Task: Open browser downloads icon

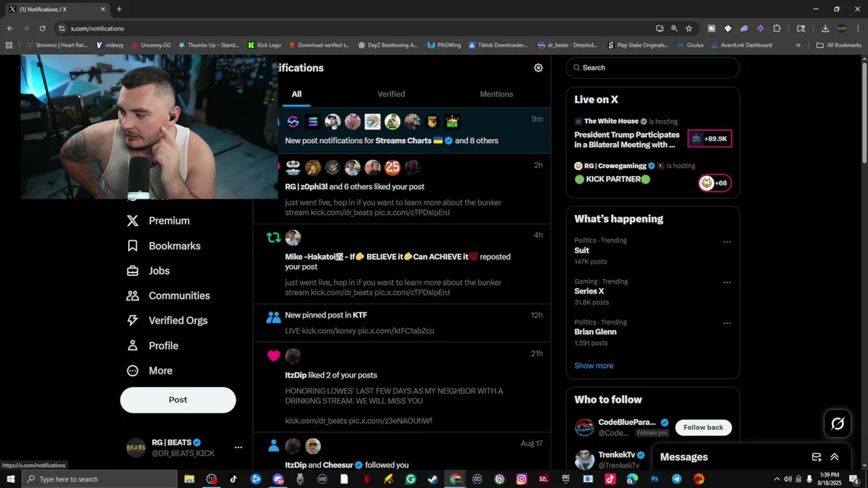Action: 825,28
